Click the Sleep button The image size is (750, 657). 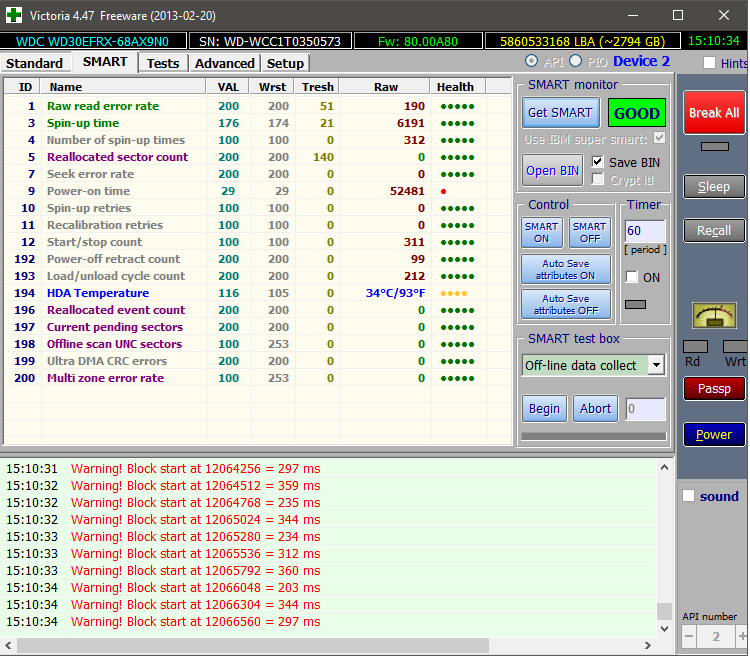coord(714,186)
